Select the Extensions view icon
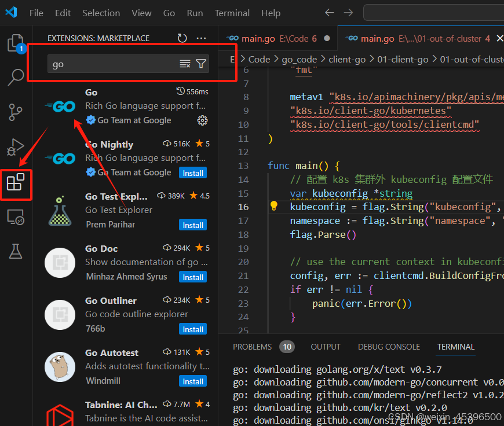Viewport: 504px width, 426px height. (x=16, y=182)
